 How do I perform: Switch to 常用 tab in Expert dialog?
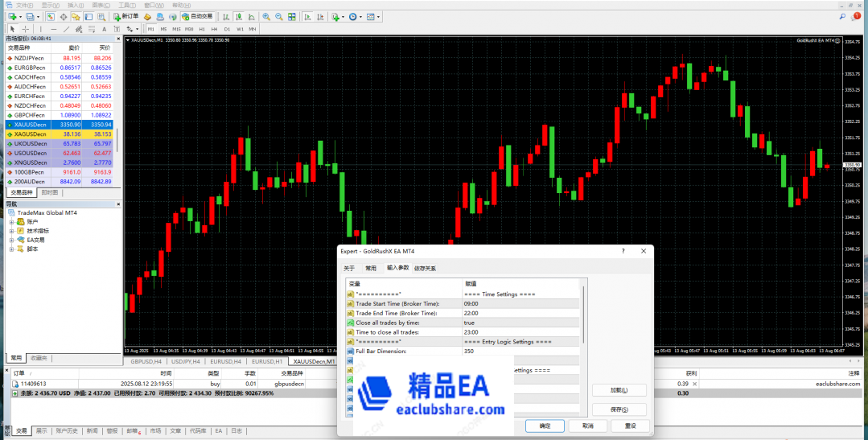370,269
